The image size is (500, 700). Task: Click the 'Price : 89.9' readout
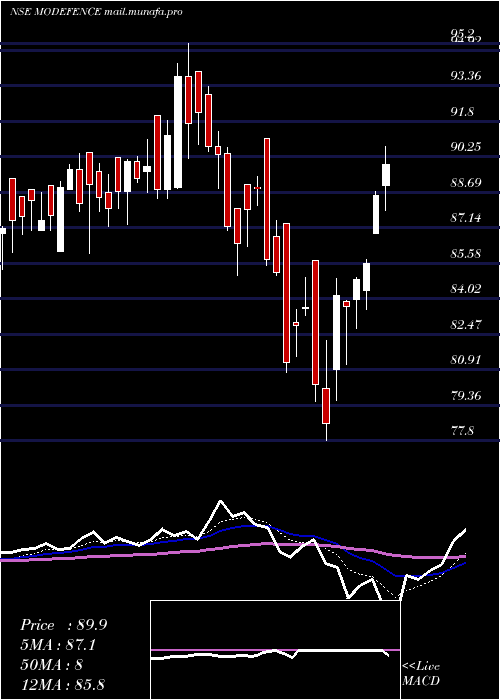(63, 625)
